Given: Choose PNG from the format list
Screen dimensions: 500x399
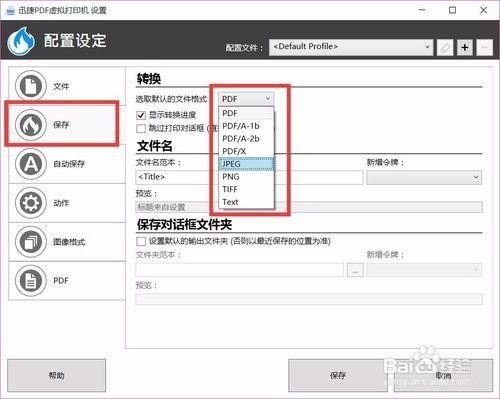Looking at the screenshot, I should [246, 177].
